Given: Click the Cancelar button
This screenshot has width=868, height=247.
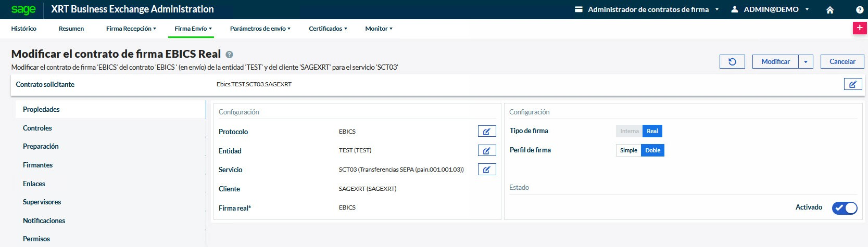Looking at the screenshot, I should pyautogui.click(x=842, y=62).
